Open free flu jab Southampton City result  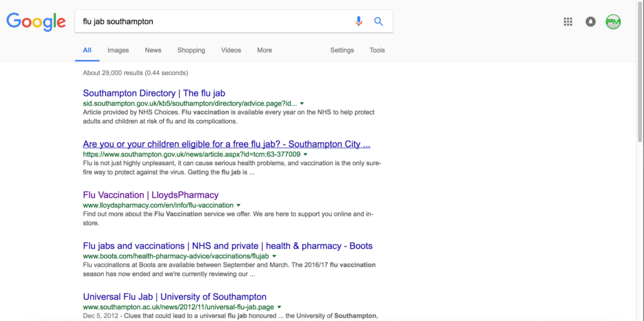tap(227, 145)
